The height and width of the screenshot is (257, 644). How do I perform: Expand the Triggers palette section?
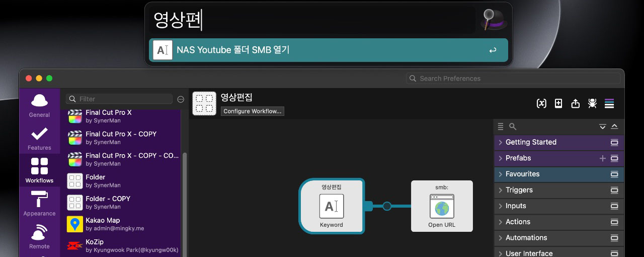519,190
